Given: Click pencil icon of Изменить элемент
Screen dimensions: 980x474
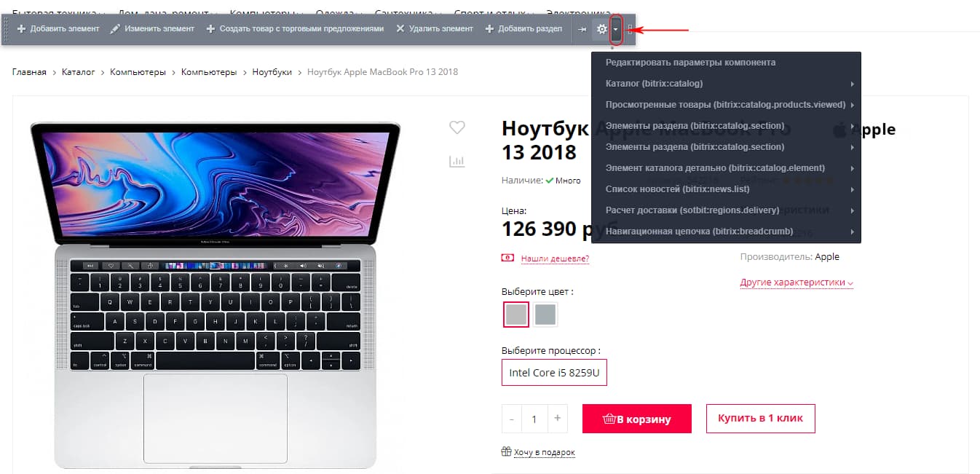Looking at the screenshot, I should point(115,29).
